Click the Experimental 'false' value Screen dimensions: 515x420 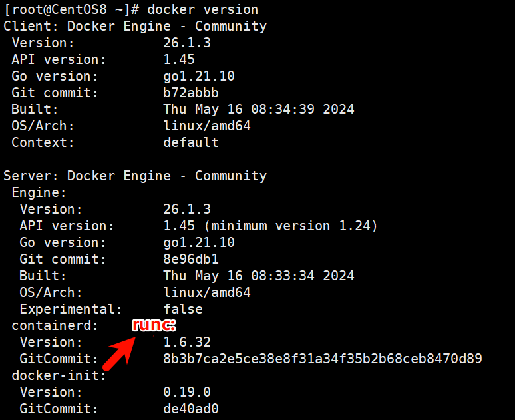point(183,309)
